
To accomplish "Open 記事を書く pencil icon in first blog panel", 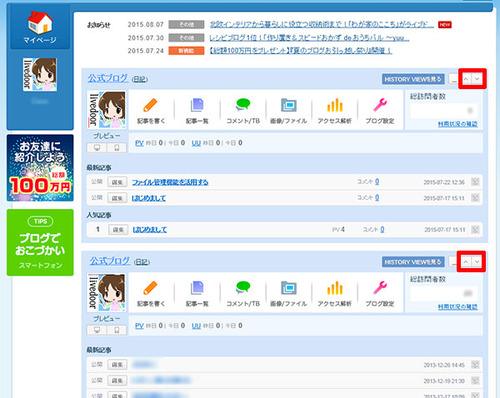I will click(150, 105).
